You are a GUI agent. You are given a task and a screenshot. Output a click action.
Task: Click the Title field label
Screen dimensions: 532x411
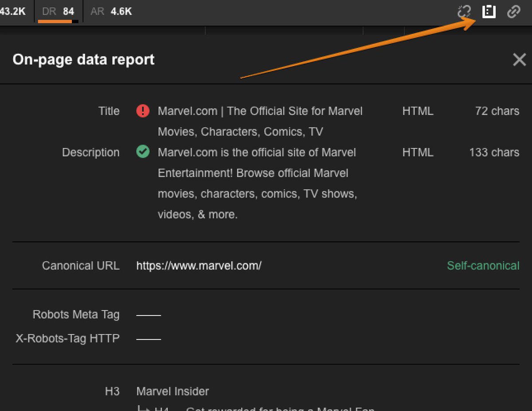pyautogui.click(x=109, y=111)
